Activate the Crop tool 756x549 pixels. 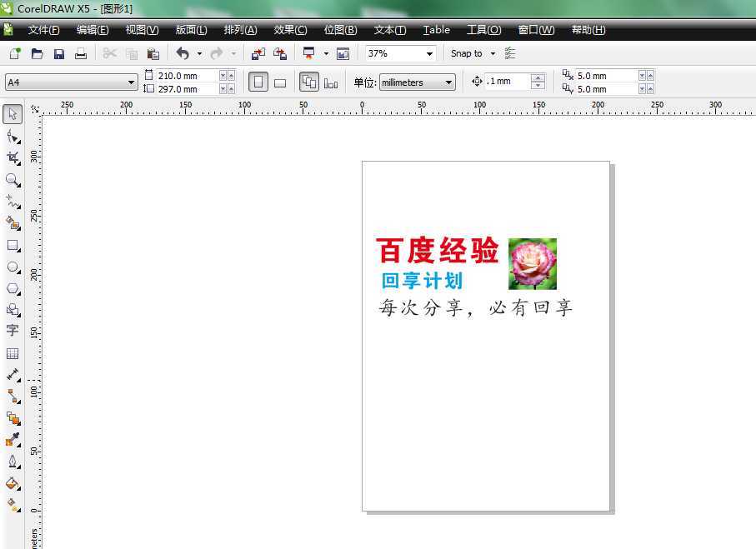point(12,157)
